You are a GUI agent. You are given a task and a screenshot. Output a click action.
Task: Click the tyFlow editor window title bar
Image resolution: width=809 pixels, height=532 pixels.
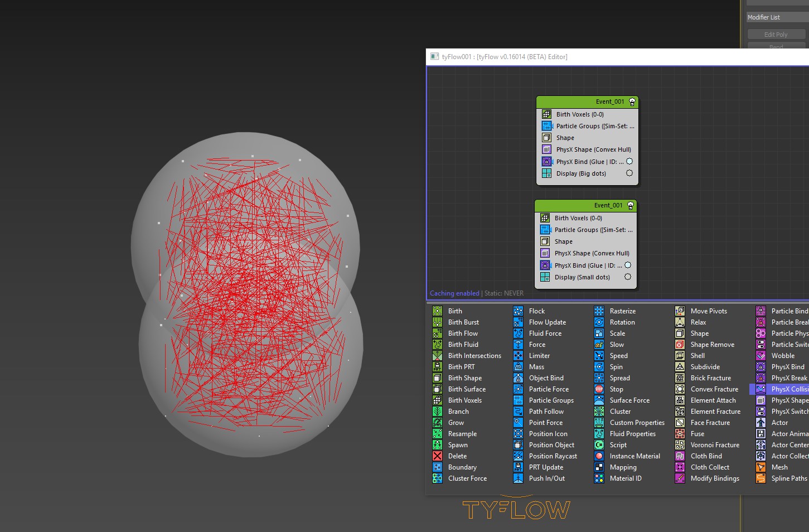[x=617, y=56]
